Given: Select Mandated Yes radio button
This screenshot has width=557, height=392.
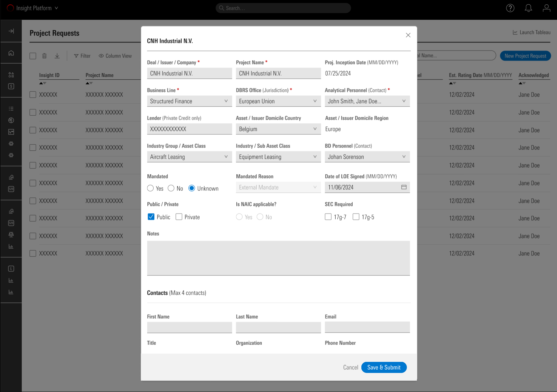Looking at the screenshot, I should 150,188.
